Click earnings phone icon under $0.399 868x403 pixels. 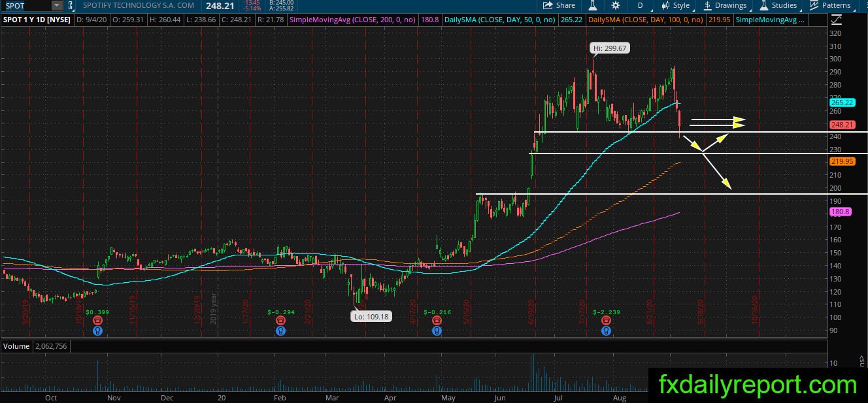click(97, 321)
